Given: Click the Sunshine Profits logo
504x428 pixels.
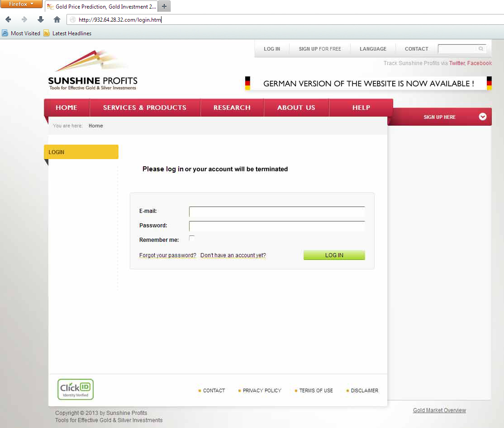Looking at the screenshot, I should tap(93, 70).
